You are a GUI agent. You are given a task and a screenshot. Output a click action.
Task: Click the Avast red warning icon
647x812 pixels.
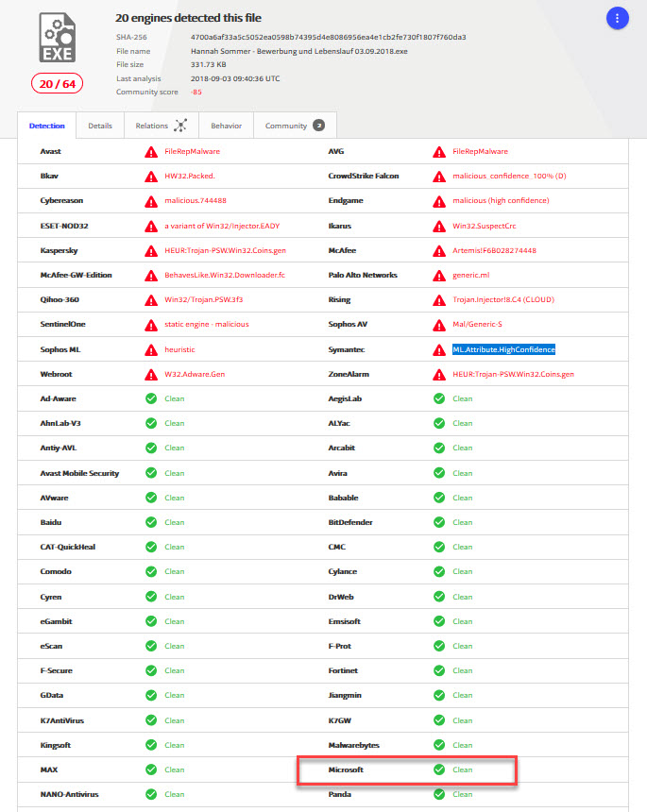151,152
